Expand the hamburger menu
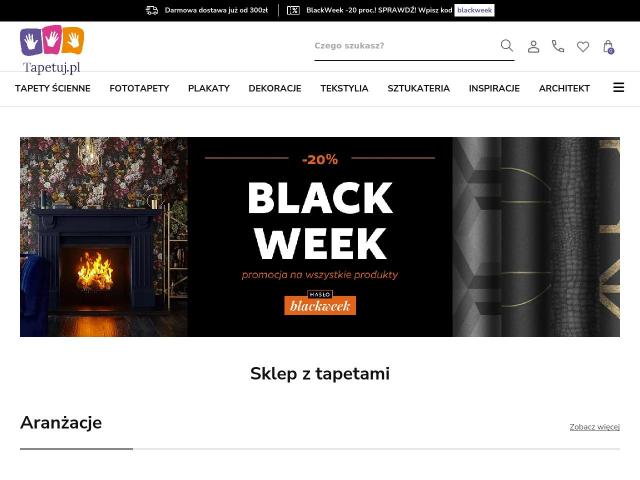 point(618,87)
